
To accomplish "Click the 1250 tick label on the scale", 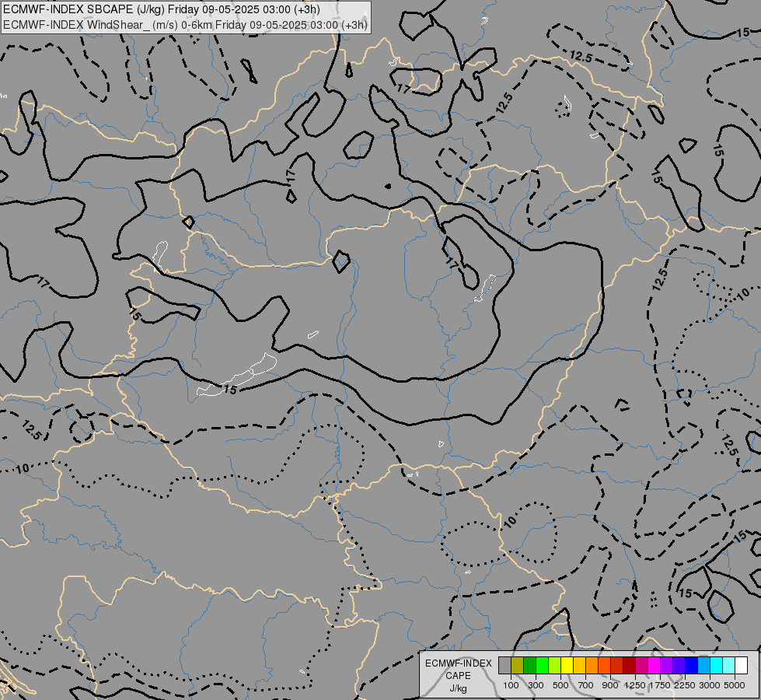I will pos(635,685).
